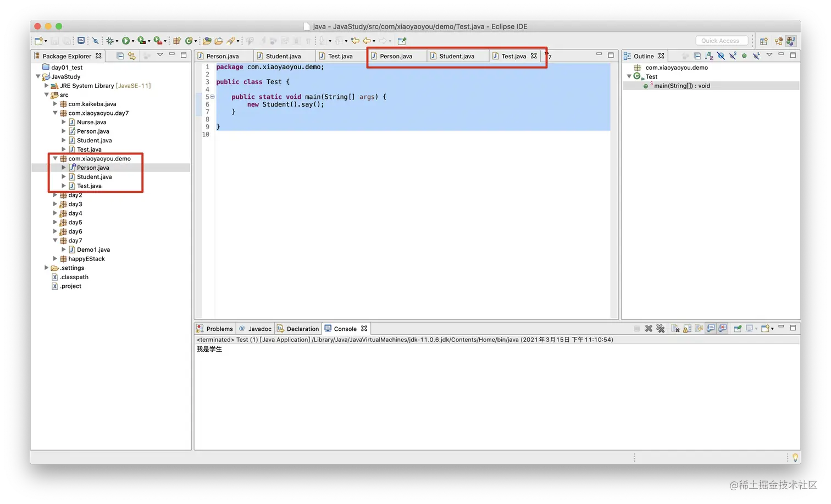The width and height of the screenshot is (831, 504).
Task: Open the terminal monitor toolbar icon
Action: click(x=81, y=41)
